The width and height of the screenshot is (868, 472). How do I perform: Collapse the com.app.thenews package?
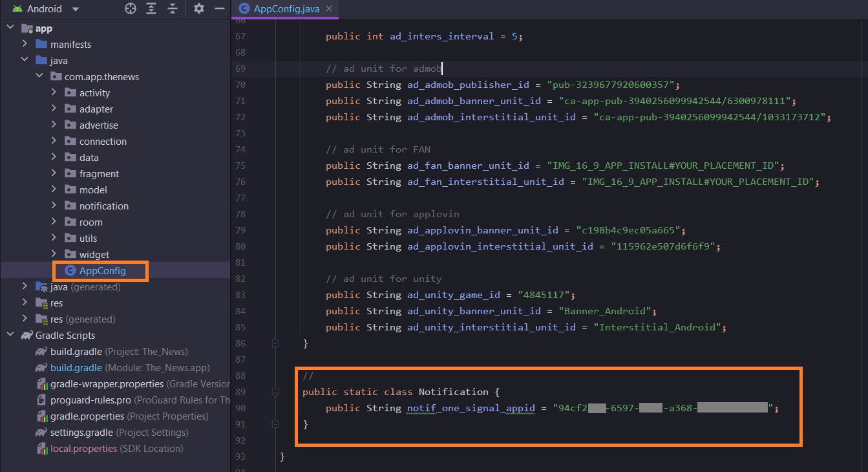[x=39, y=76]
